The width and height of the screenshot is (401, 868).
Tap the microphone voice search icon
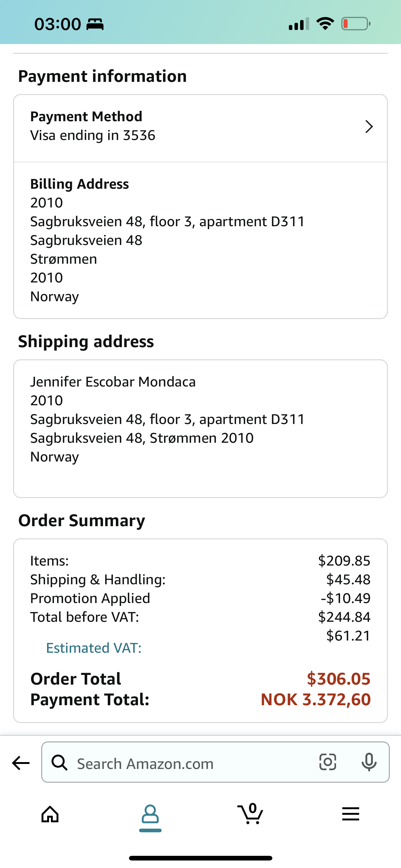(369, 762)
